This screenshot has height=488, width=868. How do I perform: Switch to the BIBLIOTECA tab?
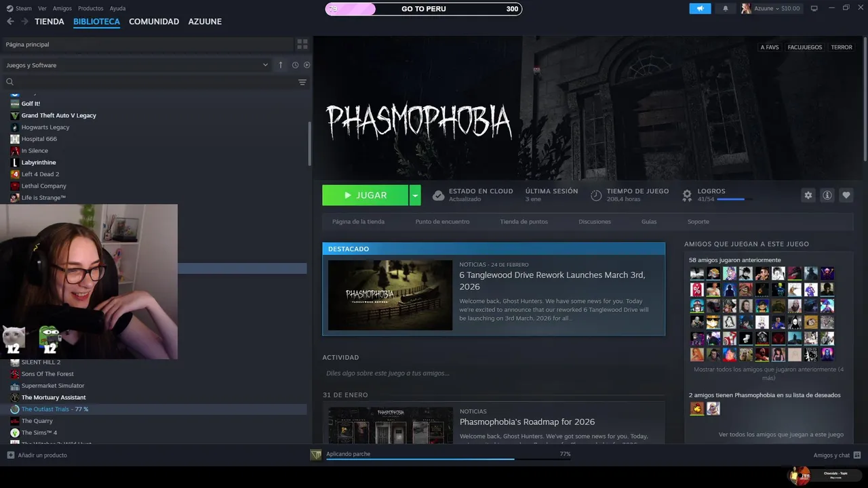click(x=96, y=22)
